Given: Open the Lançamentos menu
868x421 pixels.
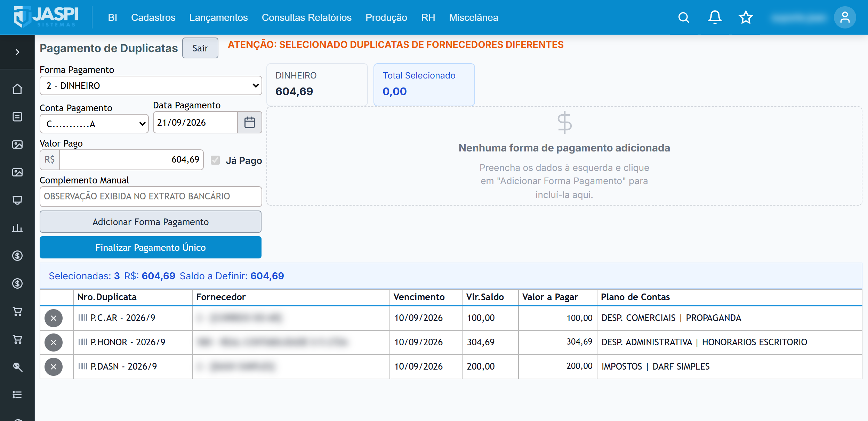Looking at the screenshot, I should point(218,17).
